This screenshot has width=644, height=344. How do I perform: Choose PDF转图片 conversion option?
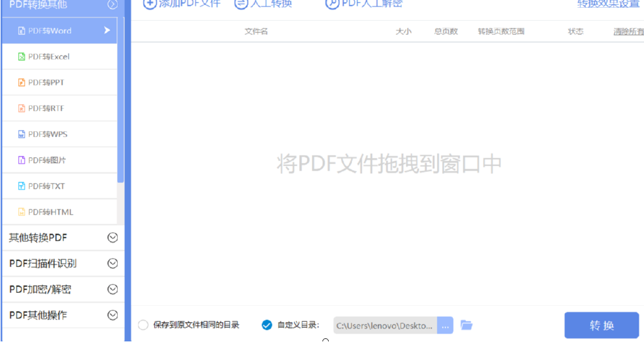coord(60,160)
